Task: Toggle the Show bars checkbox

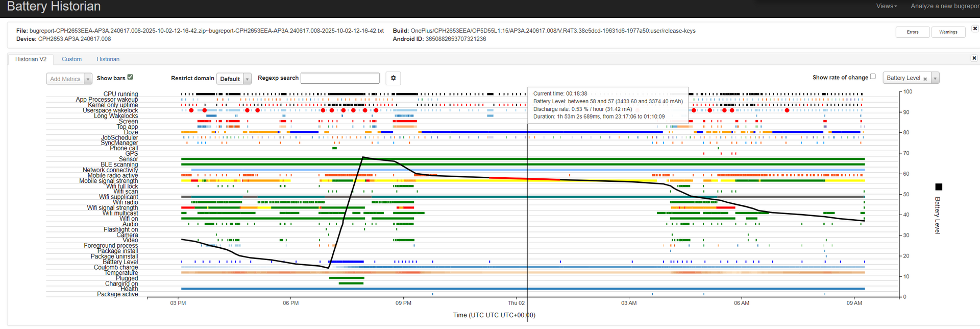Action: tap(130, 77)
